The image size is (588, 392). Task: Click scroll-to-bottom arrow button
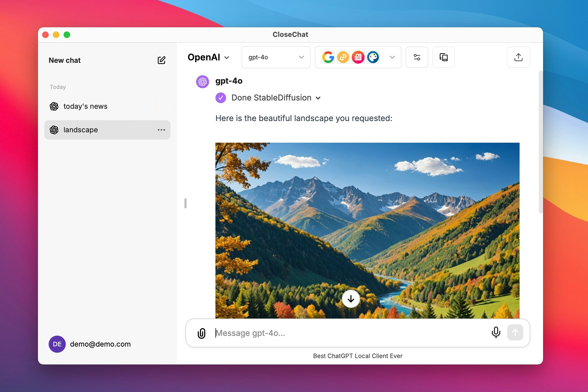(x=351, y=299)
